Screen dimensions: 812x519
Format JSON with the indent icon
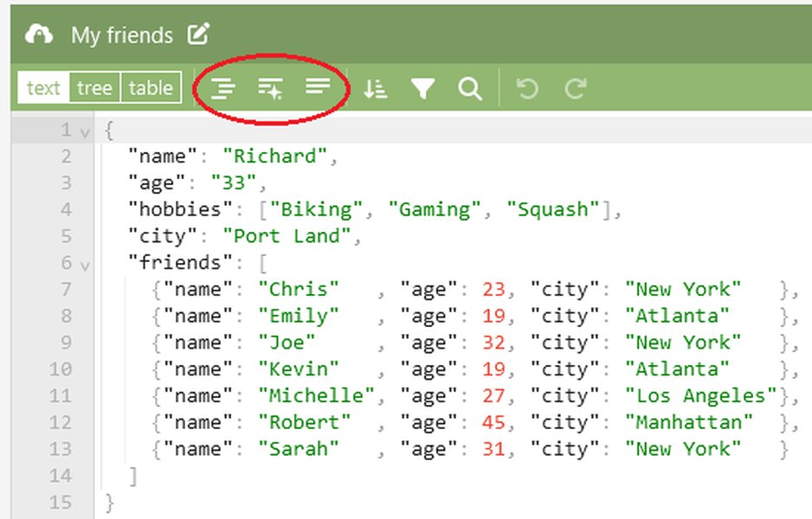(222, 88)
